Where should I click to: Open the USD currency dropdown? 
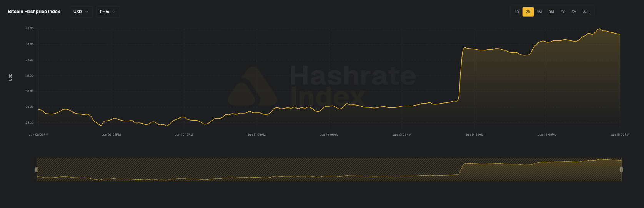[x=81, y=12]
